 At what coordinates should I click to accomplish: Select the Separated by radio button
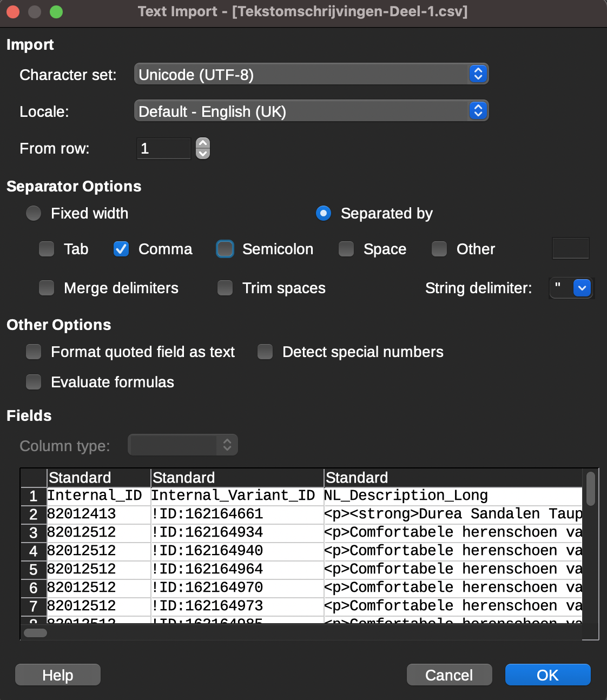point(324,213)
